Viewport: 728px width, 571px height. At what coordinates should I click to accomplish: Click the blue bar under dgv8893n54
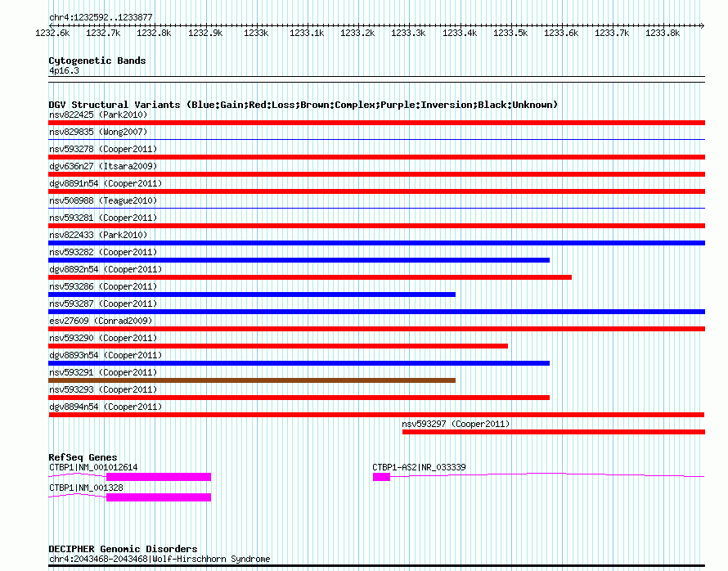click(x=299, y=363)
